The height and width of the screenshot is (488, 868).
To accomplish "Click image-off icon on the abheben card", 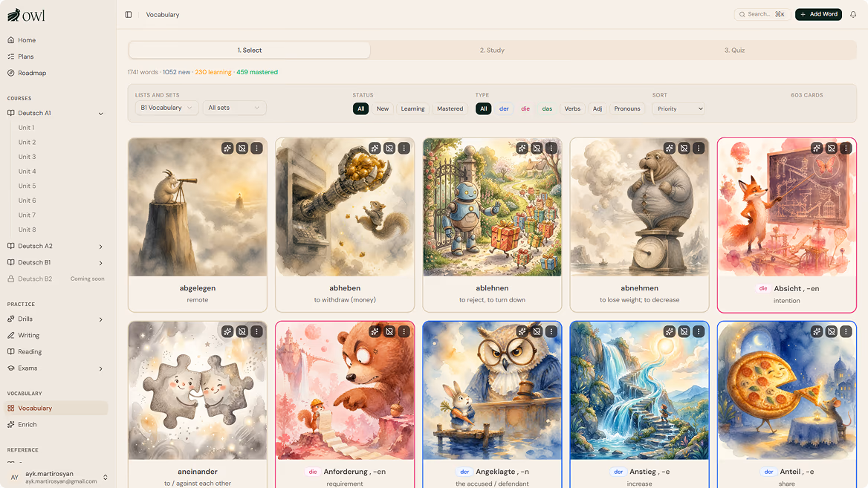I will 389,149.
